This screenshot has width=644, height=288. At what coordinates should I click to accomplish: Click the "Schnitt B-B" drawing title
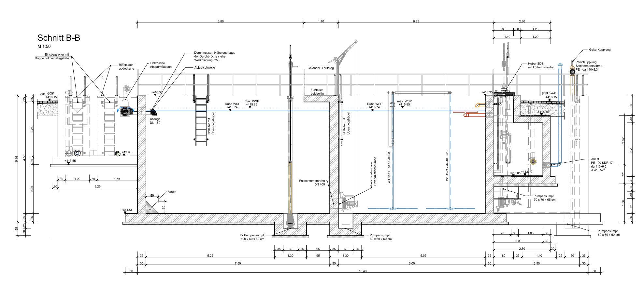(59, 38)
